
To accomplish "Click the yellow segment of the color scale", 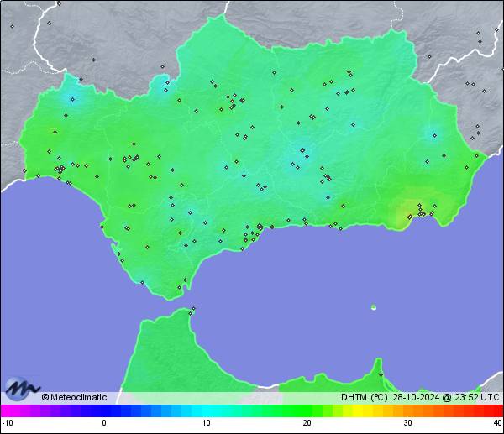I will pos(358,410).
